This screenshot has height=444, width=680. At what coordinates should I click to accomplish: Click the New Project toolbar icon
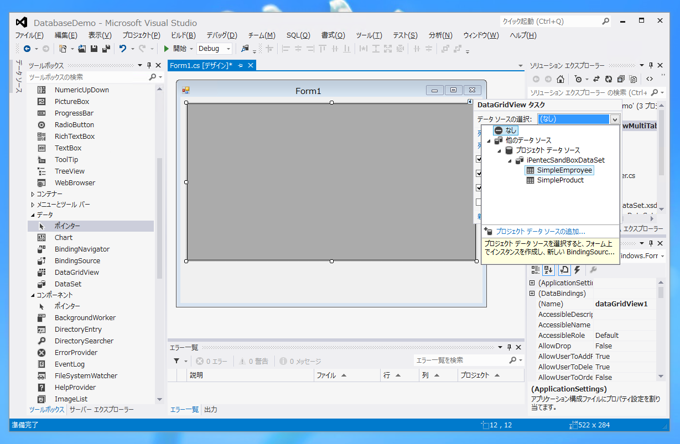click(63, 49)
